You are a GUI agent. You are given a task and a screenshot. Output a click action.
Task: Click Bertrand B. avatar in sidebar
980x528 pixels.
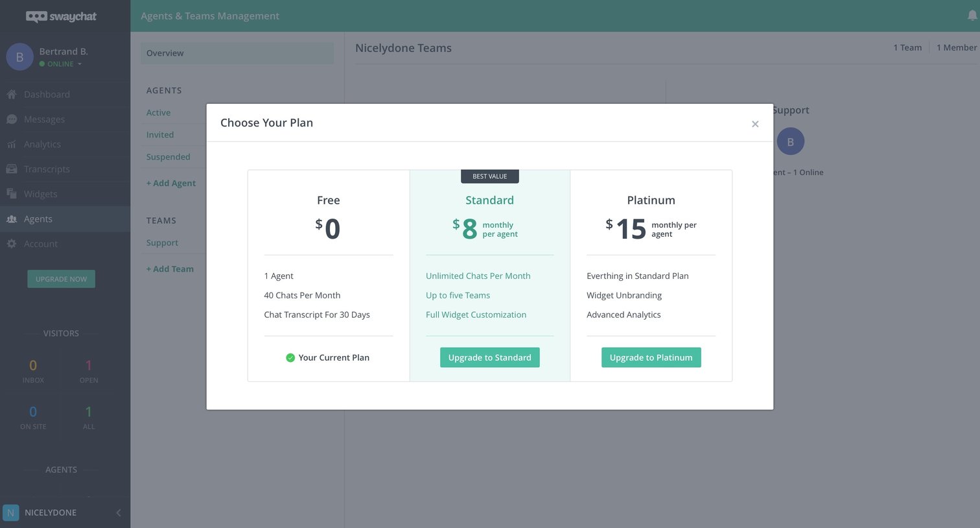pos(19,57)
